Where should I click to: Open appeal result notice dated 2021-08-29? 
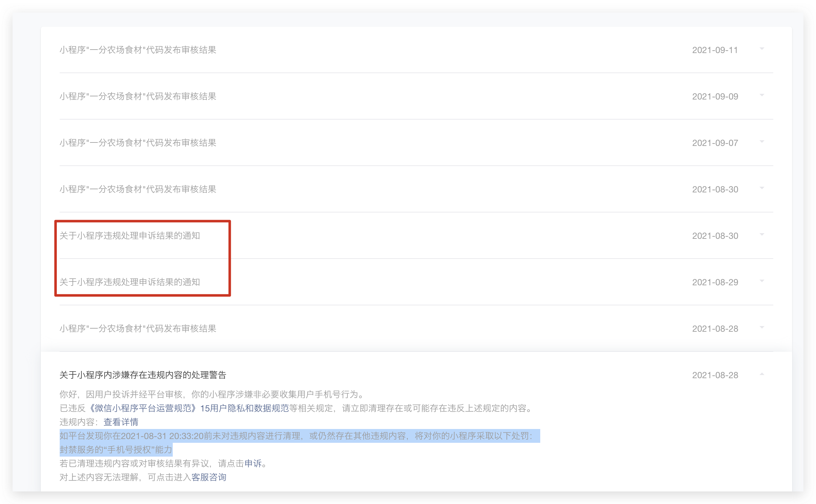130,282
